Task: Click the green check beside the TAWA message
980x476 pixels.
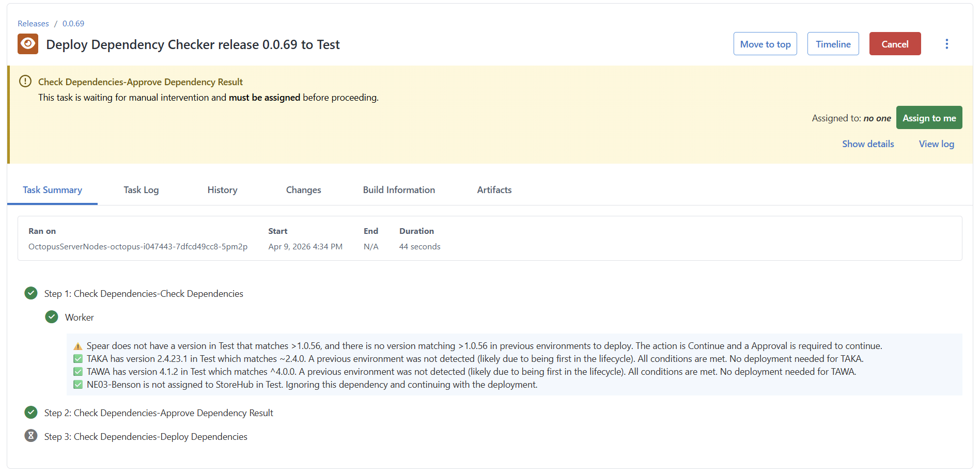Action: [78, 371]
